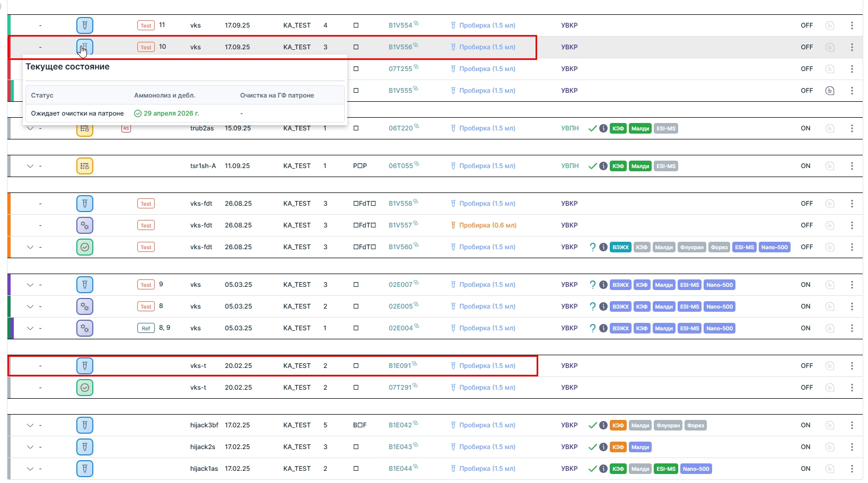Click the Nano-500 tag in hijack1as row
Image resolution: width=868 pixels, height=483 pixels.
point(696,469)
